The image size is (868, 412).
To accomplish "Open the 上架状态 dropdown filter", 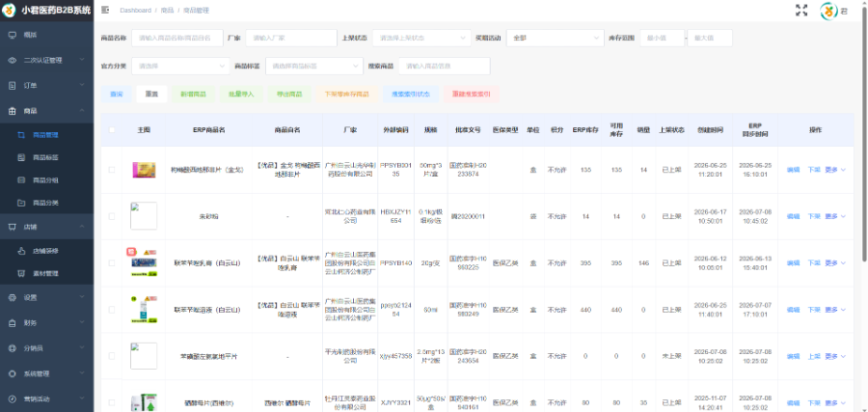I will [x=421, y=38].
